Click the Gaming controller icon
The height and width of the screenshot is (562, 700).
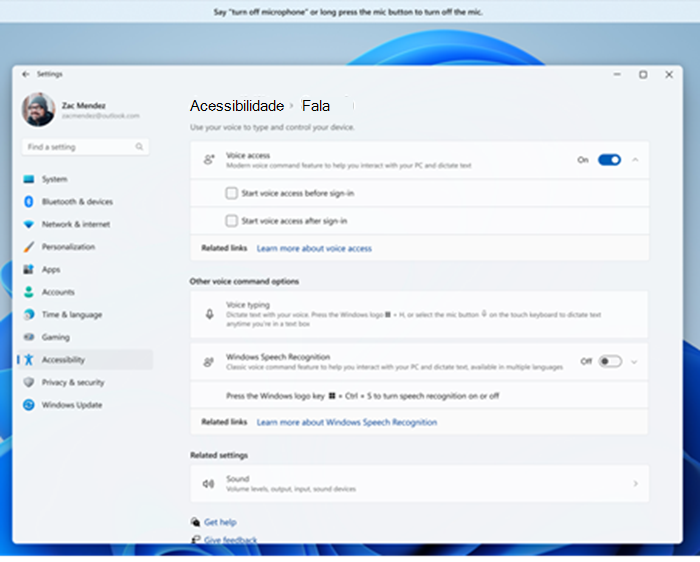(x=29, y=337)
